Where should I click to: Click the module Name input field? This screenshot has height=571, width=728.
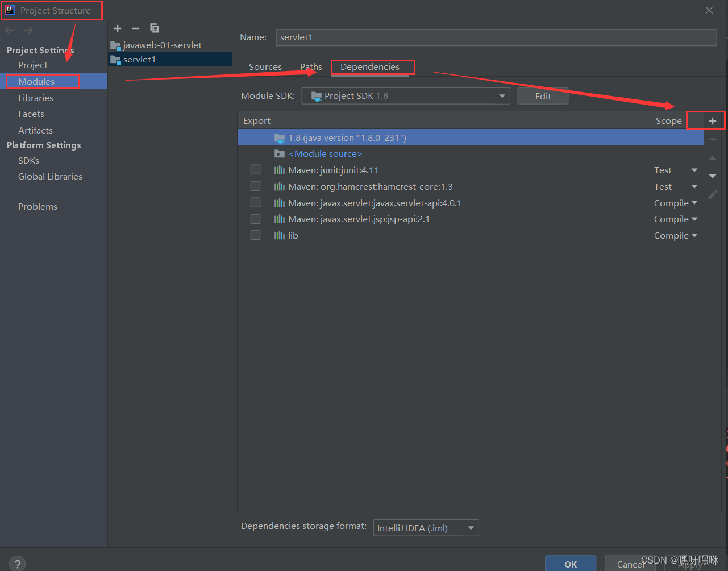click(496, 37)
